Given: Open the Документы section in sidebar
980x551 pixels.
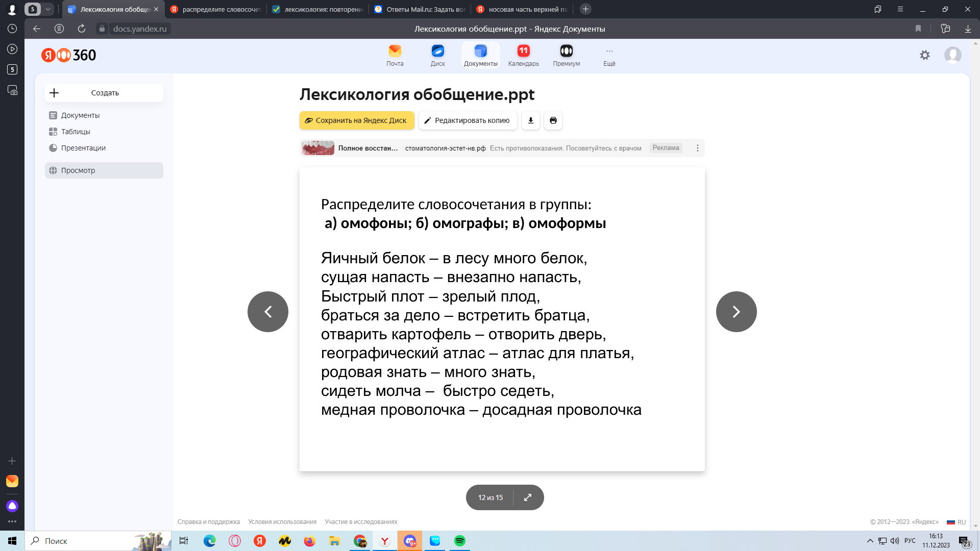Looking at the screenshot, I should point(104,115).
